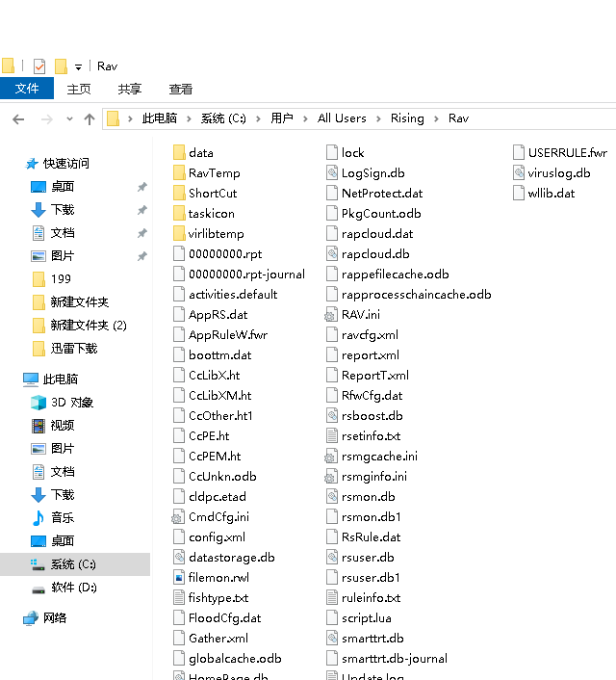616x680 pixels.
Task: Click All Users breadcrumb in address bar
Action: [x=342, y=118]
